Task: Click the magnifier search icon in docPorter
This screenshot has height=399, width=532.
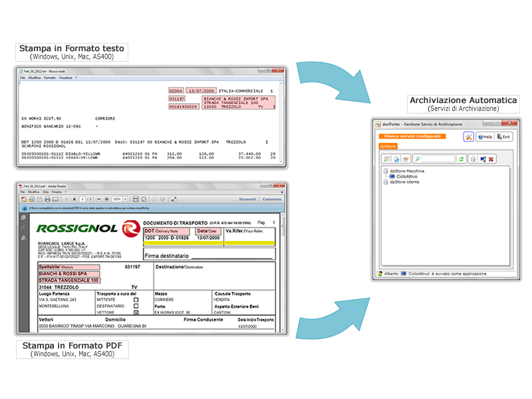Action: [418, 159]
